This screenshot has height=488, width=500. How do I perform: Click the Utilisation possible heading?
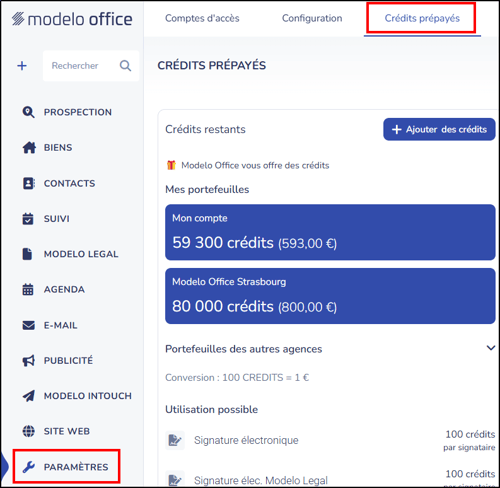point(212,409)
